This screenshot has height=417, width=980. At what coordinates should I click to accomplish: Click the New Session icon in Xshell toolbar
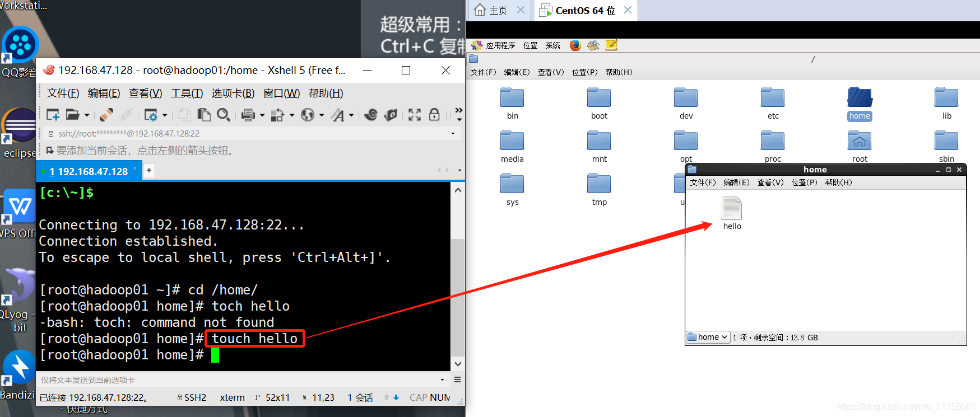(53, 115)
